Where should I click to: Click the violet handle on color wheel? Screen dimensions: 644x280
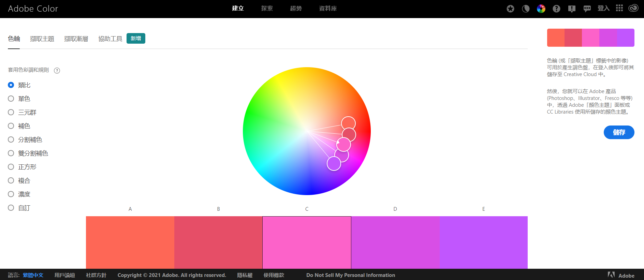[334, 164]
